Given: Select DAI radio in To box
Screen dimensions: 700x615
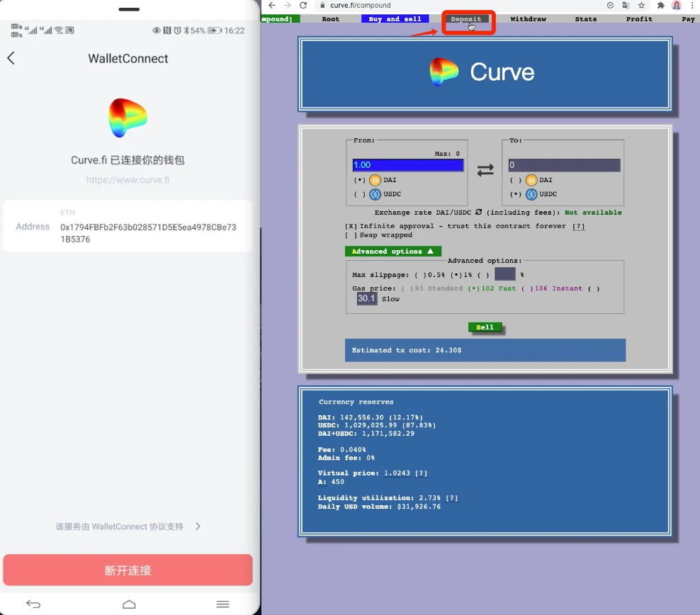Looking at the screenshot, I should 515,180.
